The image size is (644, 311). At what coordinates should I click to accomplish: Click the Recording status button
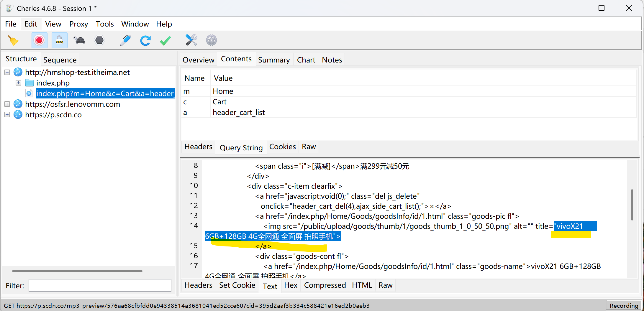(x=624, y=306)
